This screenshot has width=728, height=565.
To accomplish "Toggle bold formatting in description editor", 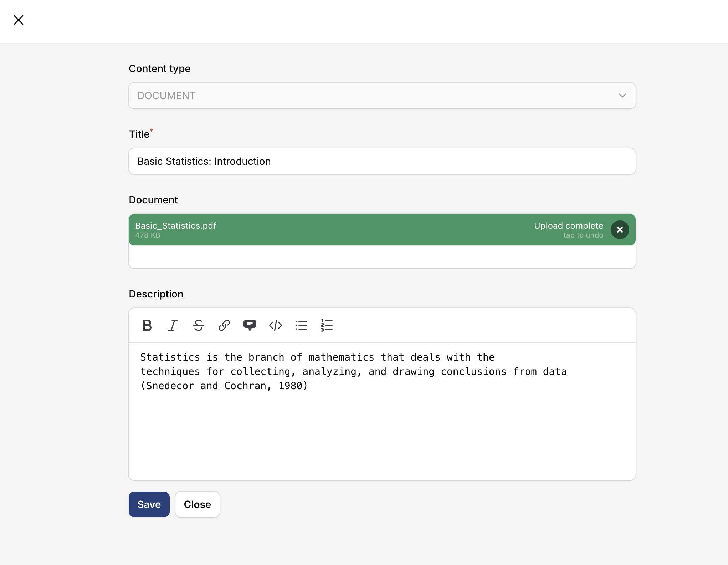I will point(147,325).
